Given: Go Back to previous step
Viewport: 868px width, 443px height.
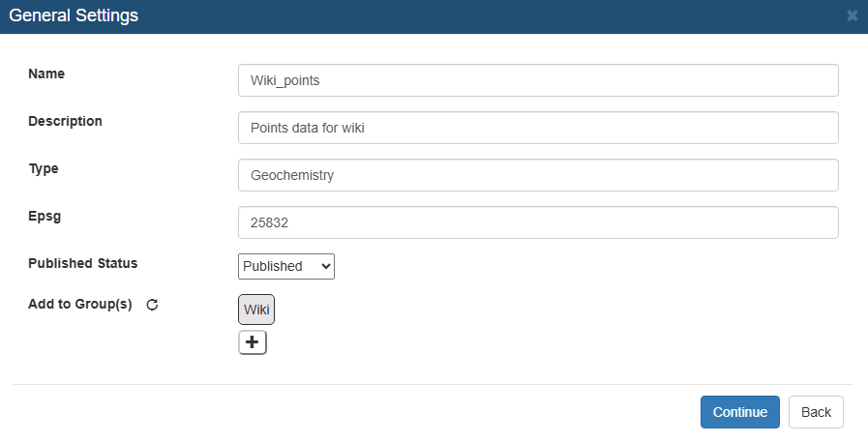Looking at the screenshot, I should pyautogui.click(x=816, y=412).
